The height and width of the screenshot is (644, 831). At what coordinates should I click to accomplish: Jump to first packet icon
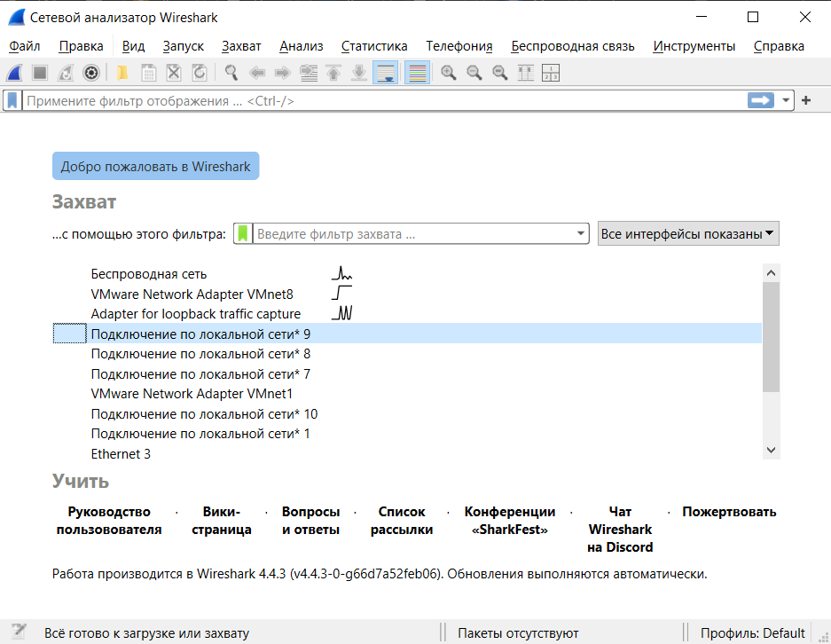coord(333,73)
